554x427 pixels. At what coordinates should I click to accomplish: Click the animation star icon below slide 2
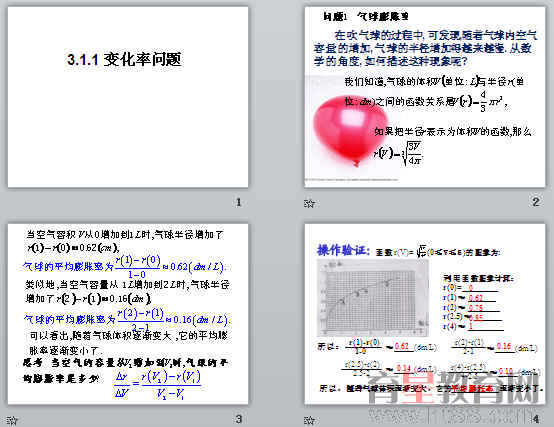(309, 203)
